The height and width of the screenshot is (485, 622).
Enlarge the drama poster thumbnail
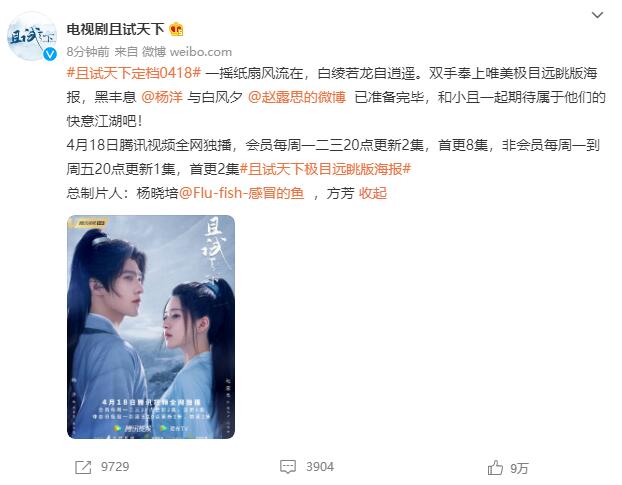click(151, 327)
